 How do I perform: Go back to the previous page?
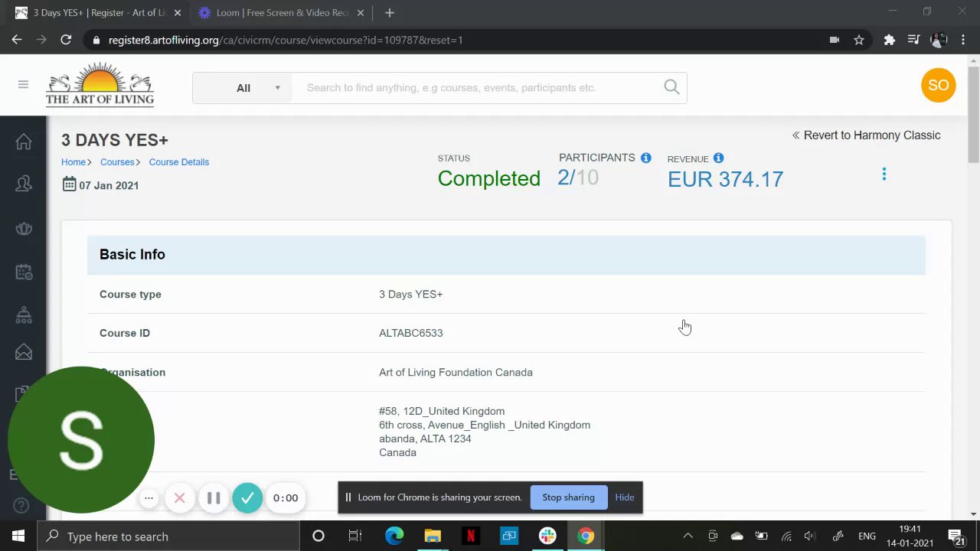point(17,40)
